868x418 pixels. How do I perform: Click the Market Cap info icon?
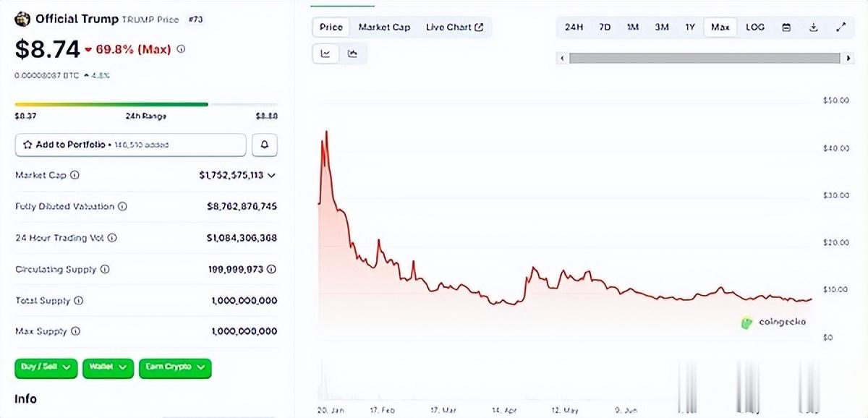(x=75, y=175)
